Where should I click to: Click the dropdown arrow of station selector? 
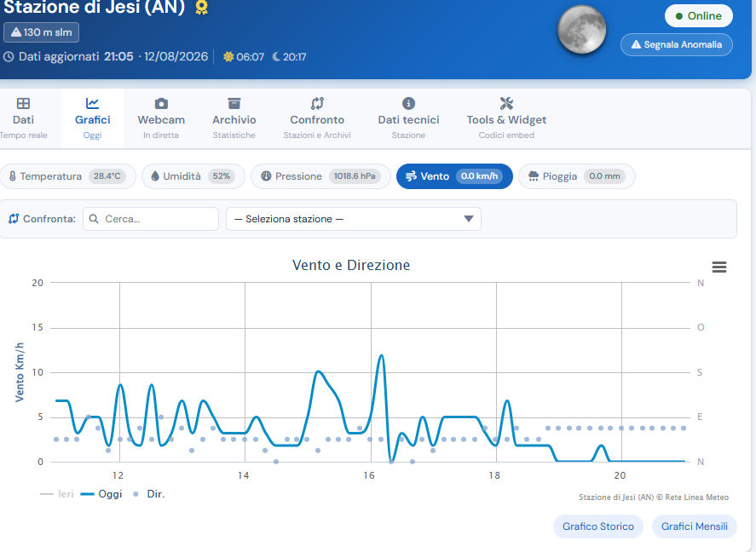pos(468,219)
